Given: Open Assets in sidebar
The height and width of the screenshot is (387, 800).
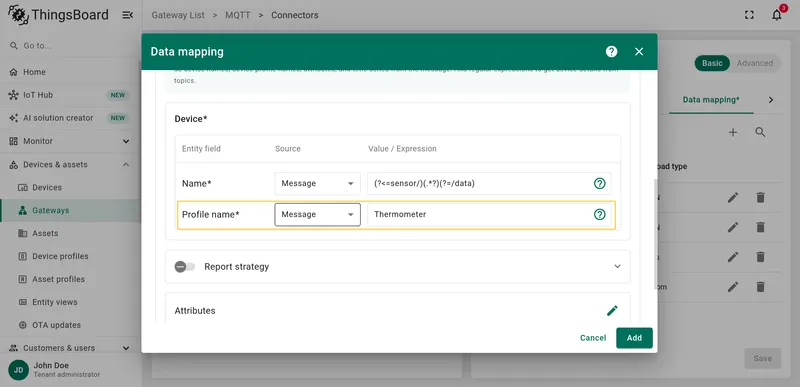Looking at the screenshot, I should tap(70, 233).
